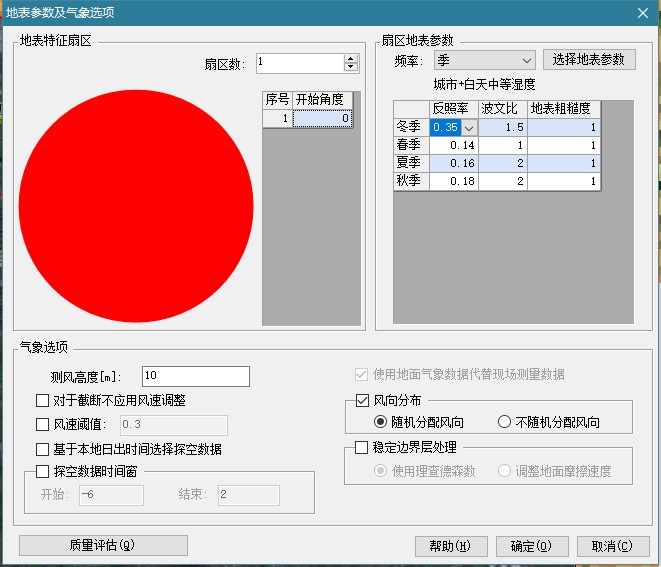Click the 选择地表参数 button

pyautogui.click(x=589, y=60)
